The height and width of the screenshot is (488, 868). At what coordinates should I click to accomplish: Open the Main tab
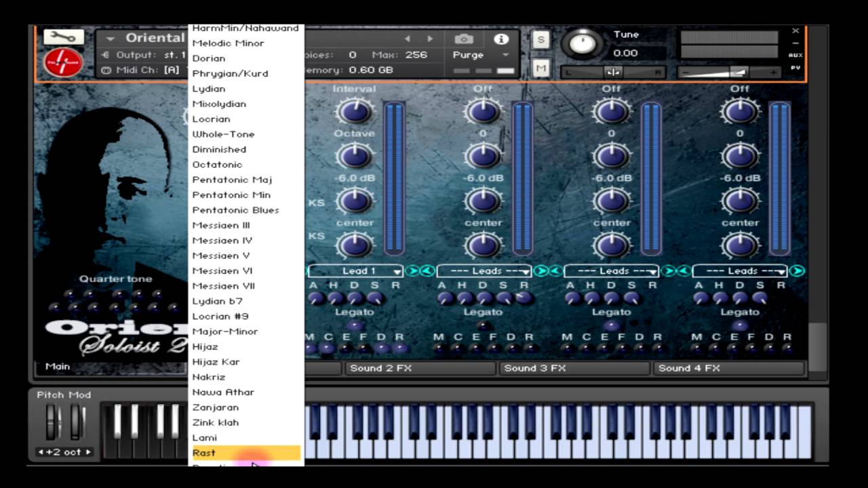point(58,367)
